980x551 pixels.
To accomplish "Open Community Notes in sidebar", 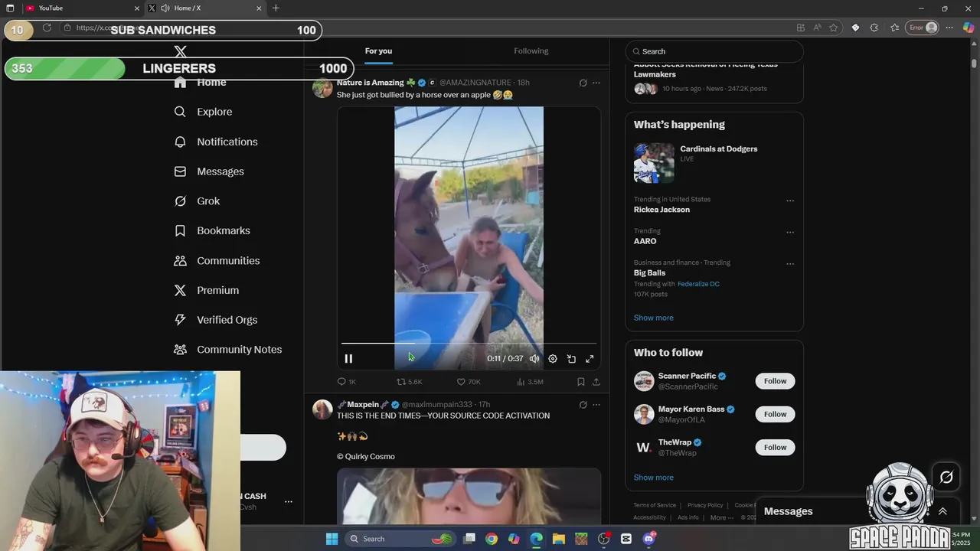I will tap(228, 350).
